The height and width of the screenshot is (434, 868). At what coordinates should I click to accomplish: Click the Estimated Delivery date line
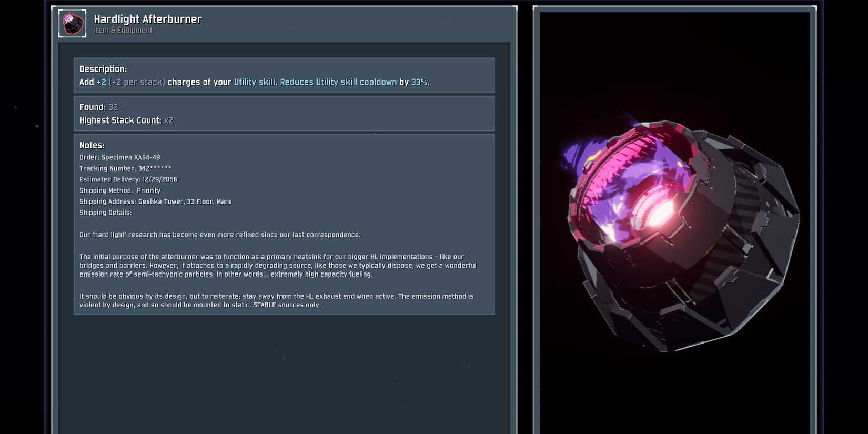128,179
